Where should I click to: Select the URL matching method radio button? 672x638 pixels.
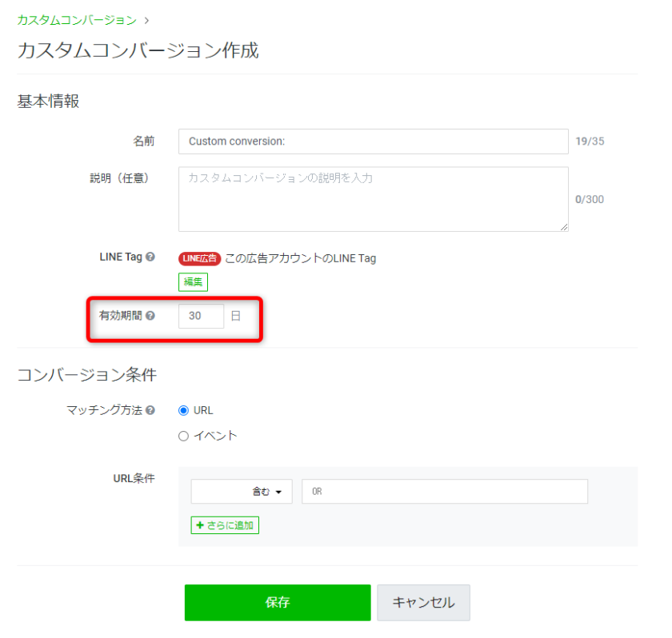(184, 410)
